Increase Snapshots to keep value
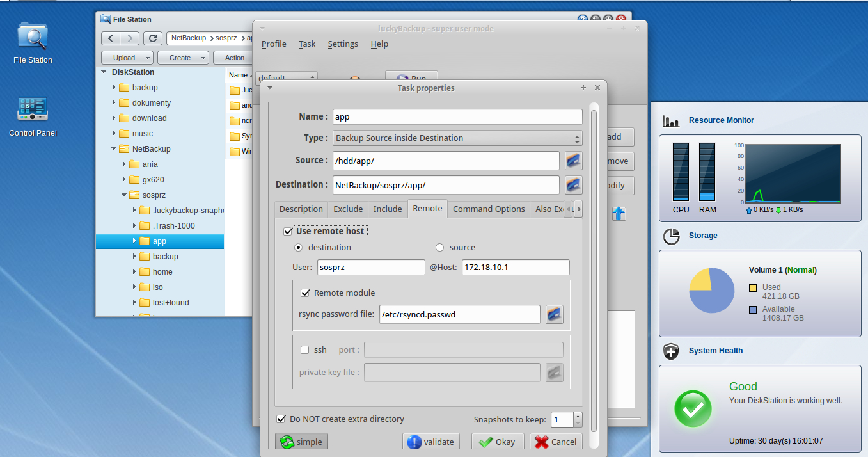This screenshot has height=457, width=868. coord(578,416)
